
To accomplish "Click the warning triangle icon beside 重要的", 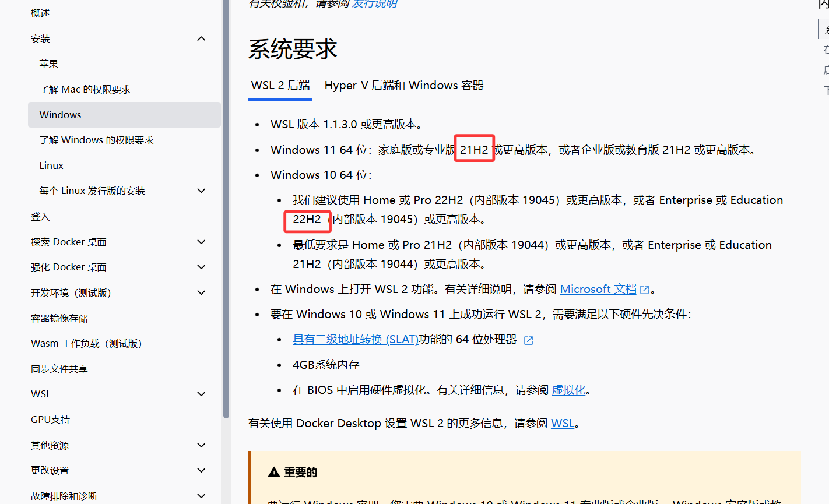I will pos(273,473).
